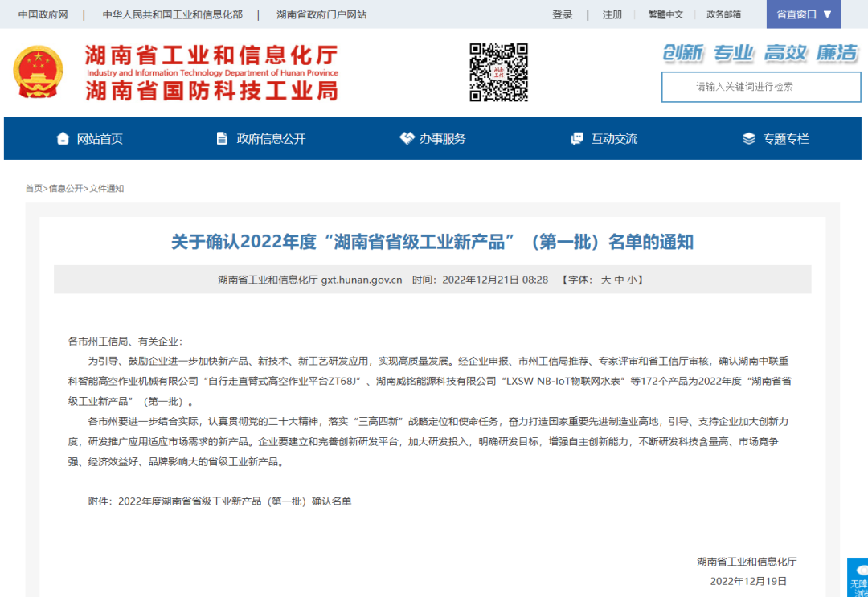Click the chat icon beside 互动交流
The image size is (868, 597).
tap(577, 138)
